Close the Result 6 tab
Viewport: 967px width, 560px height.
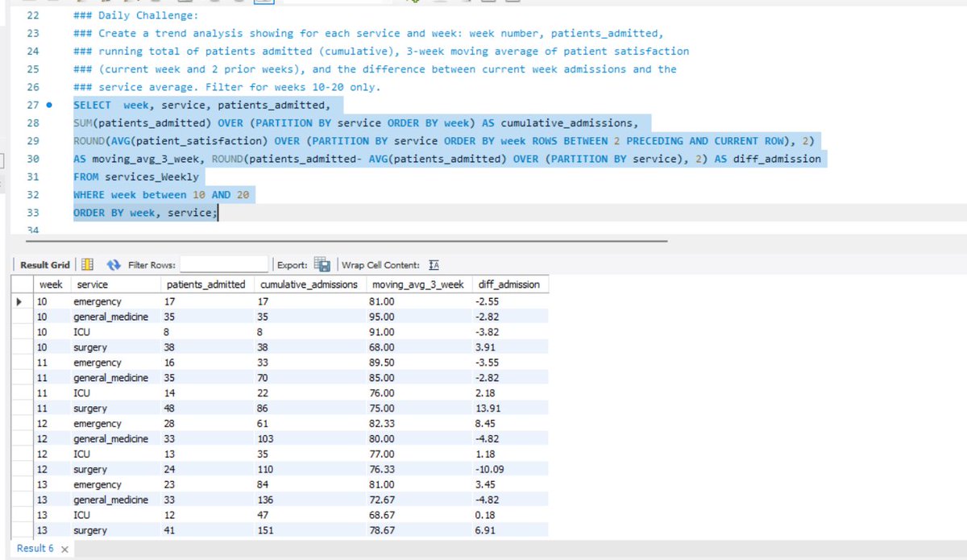pyautogui.click(x=64, y=549)
